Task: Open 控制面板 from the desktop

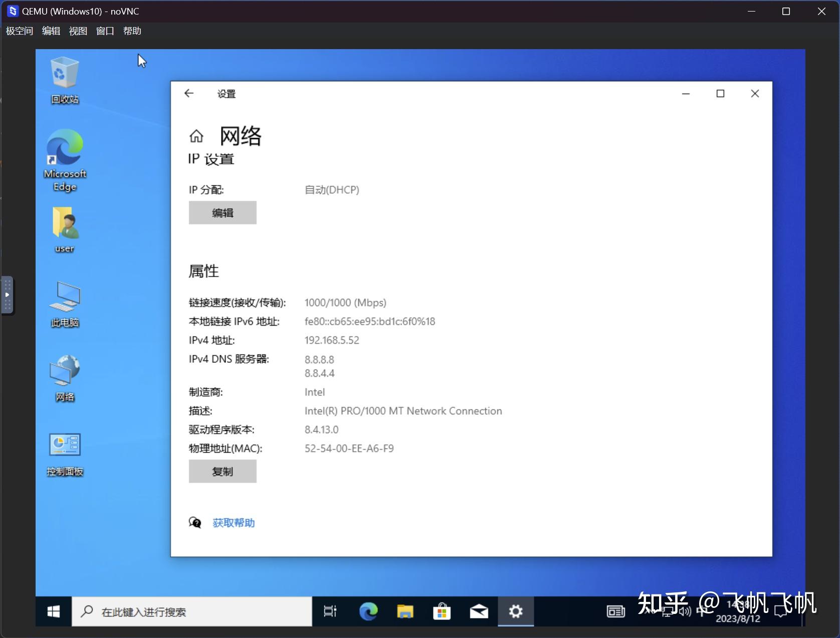Action: pos(64,449)
